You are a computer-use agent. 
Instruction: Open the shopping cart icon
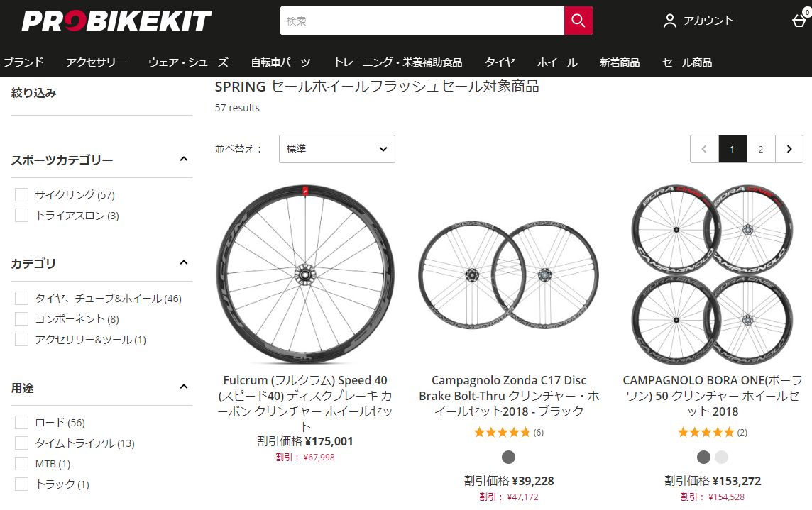click(x=801, y=21)
